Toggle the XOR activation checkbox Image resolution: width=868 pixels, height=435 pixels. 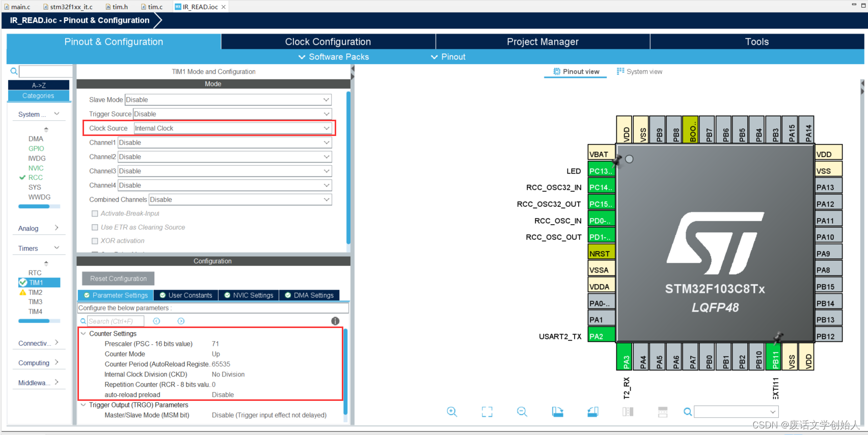pos(95,241)
